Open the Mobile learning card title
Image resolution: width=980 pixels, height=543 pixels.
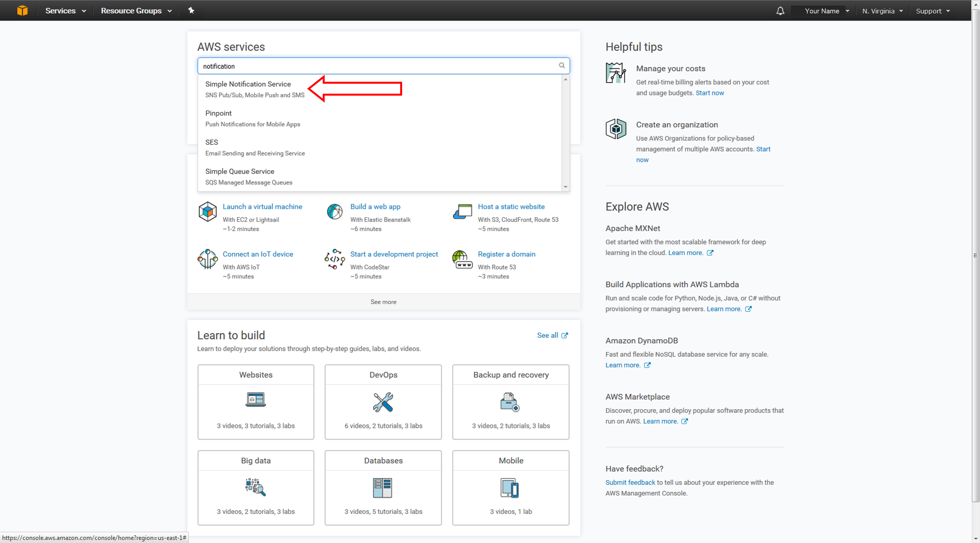coord(511,460)
